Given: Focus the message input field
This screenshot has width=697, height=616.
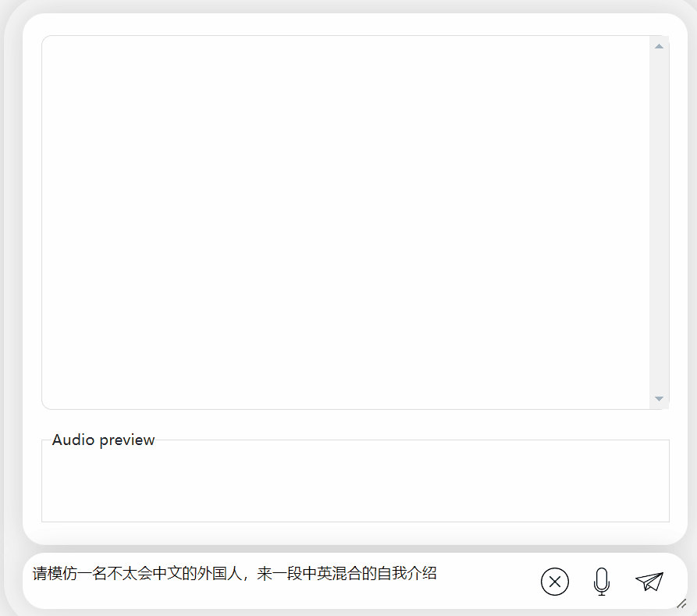Looking at the screenshot, I should coord(234,573).
